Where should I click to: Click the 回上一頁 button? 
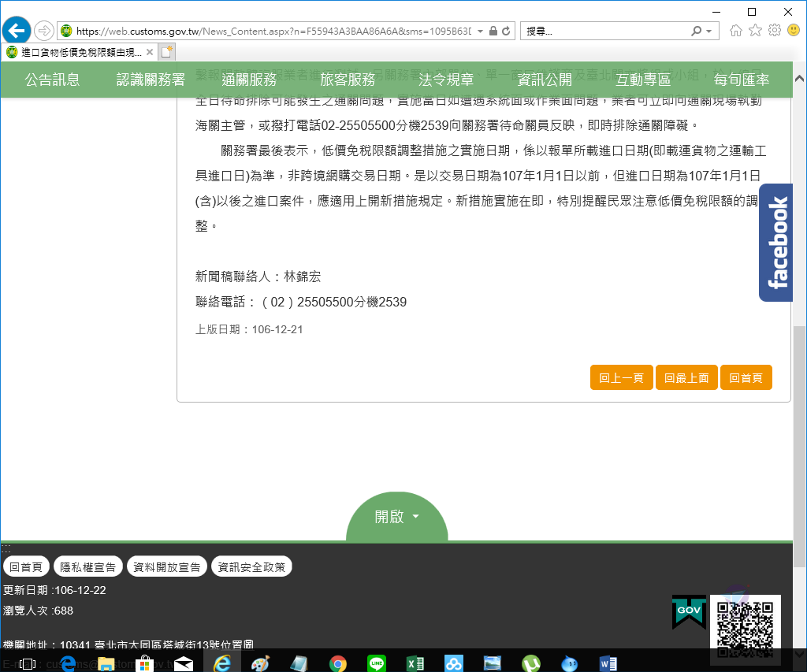(621, 377)
